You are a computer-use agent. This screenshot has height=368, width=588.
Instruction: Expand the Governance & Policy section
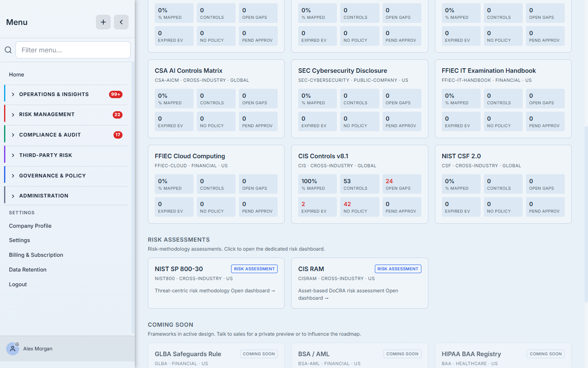pyautogui.click(x=66, y=176)
